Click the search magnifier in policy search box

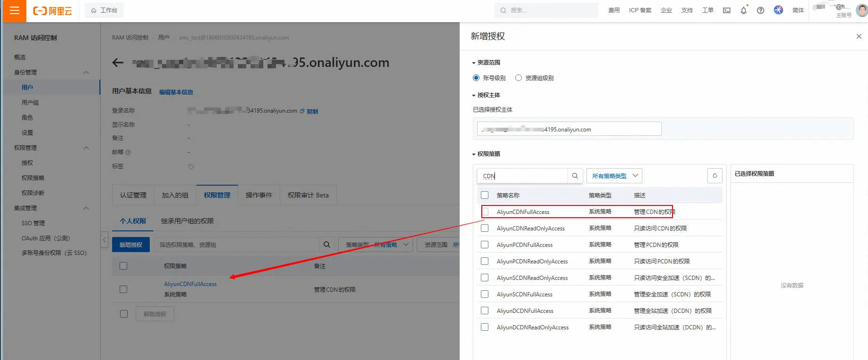[x=575, y=176]
